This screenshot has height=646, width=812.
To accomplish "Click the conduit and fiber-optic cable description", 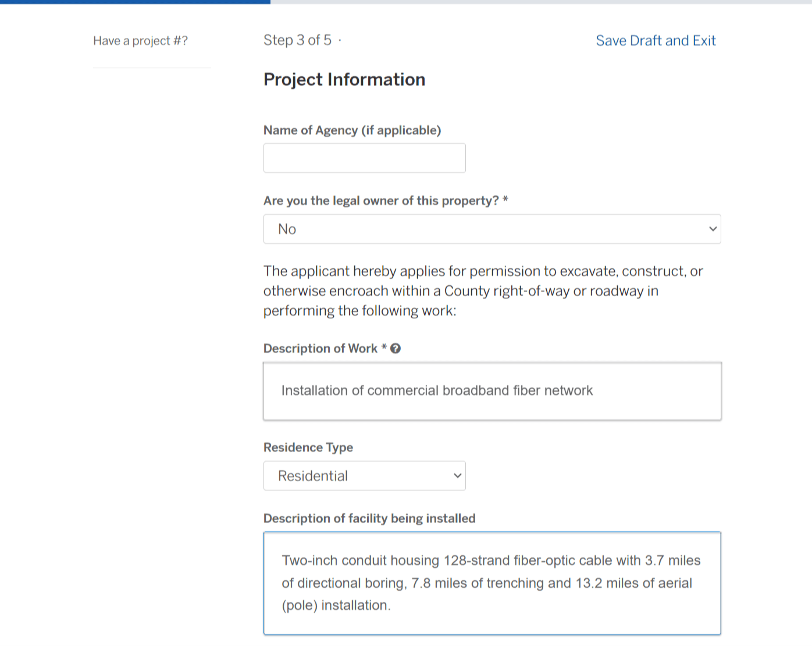I will [x=492, y=583].
